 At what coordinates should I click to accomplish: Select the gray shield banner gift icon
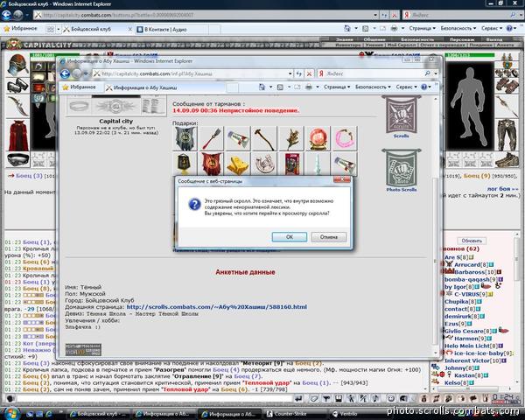pos(185,138)
